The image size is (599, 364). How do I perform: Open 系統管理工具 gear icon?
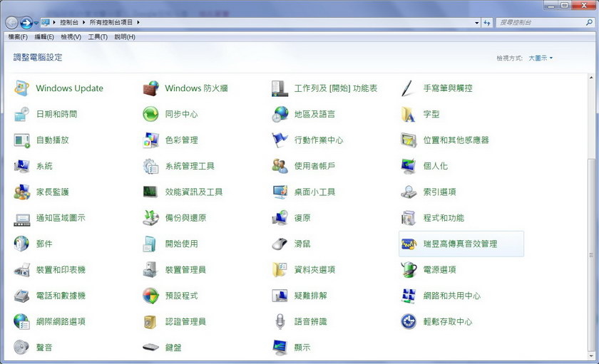150,166
